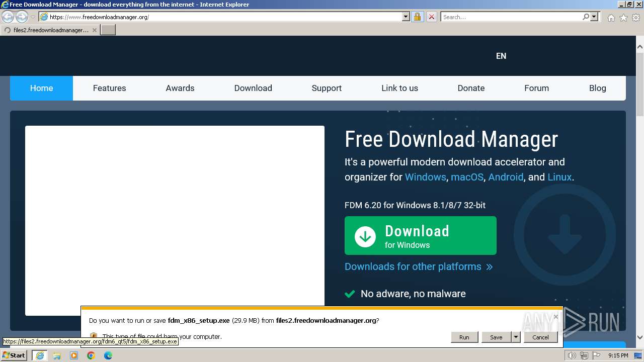Screen dimensions: 644x362
Task: Click the padlock security report icon
Action: pos(417,17)
